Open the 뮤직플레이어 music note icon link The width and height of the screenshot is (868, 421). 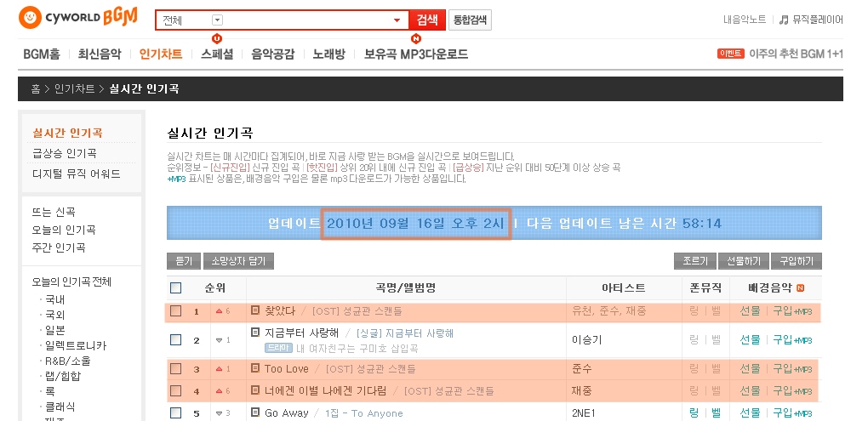811,20
